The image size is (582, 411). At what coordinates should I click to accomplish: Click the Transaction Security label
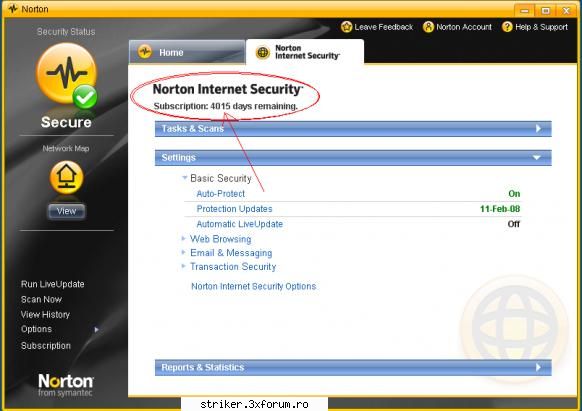pyautogui.click(x=233, y=267)
